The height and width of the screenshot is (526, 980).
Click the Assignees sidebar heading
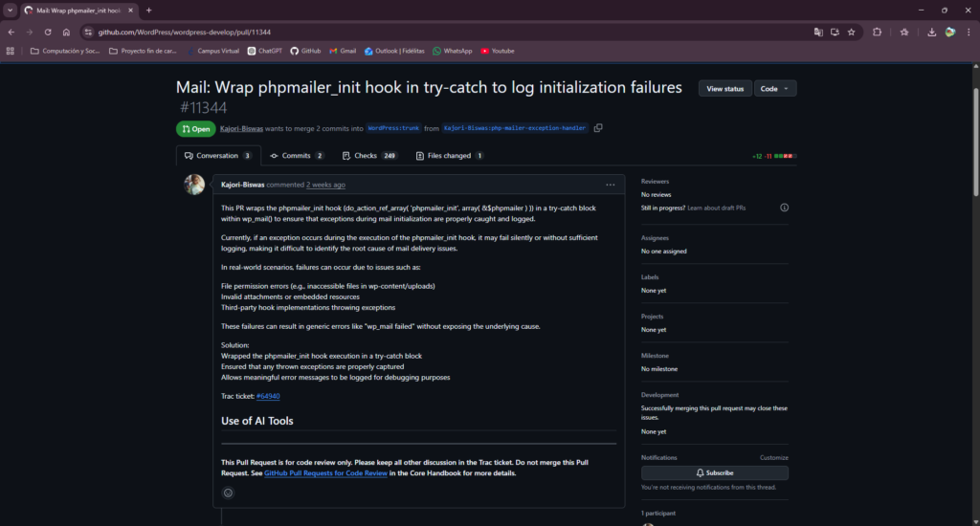click(x=655, y=238)
